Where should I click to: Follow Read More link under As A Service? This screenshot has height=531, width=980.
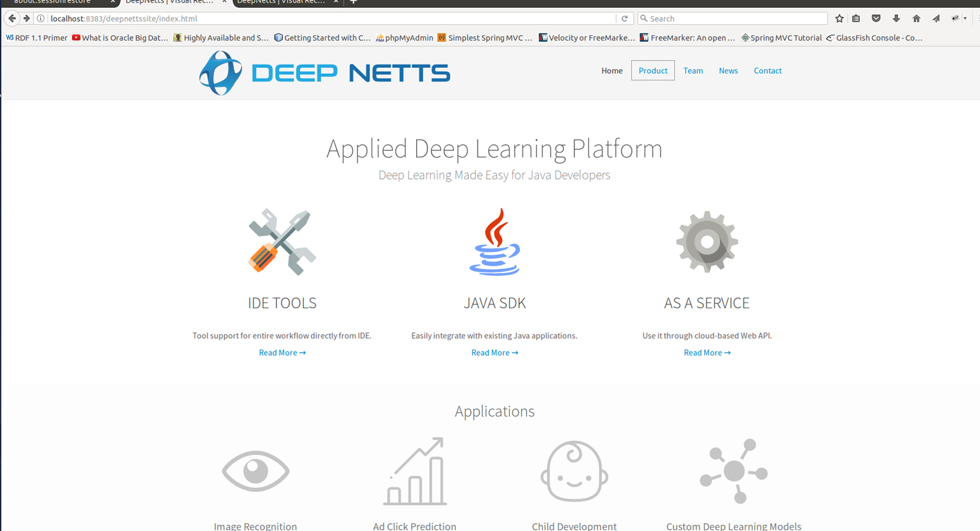707,353
